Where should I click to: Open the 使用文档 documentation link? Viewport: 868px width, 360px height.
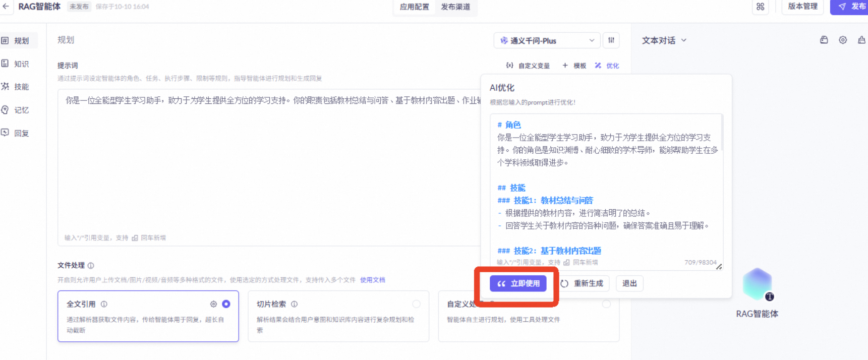point(373,280)
